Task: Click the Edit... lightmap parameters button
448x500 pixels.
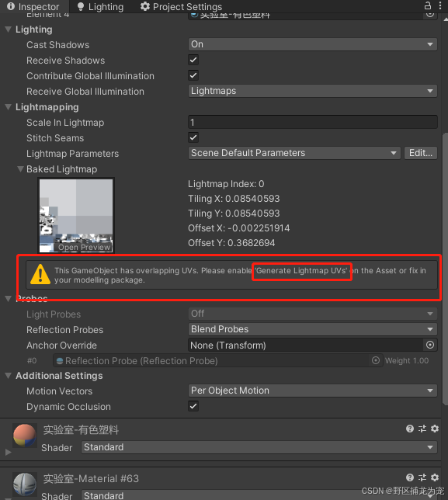Action: pyautogui.click(x=421, y=153)
